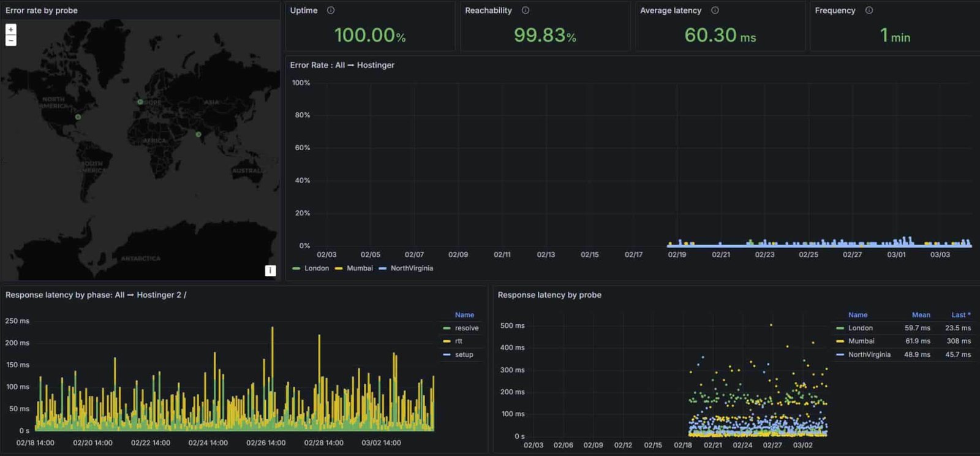Viewport: 980px width, 456px height.
Task: Show info tooltip for Reachability panel
Action: click(x=526, y=10)
